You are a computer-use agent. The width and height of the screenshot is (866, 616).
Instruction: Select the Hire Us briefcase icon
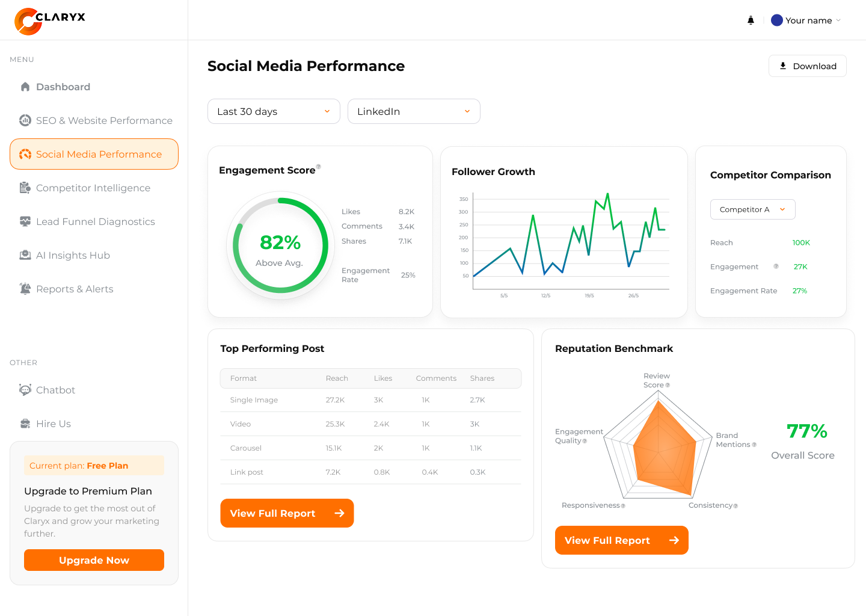[x=25, y=423]
